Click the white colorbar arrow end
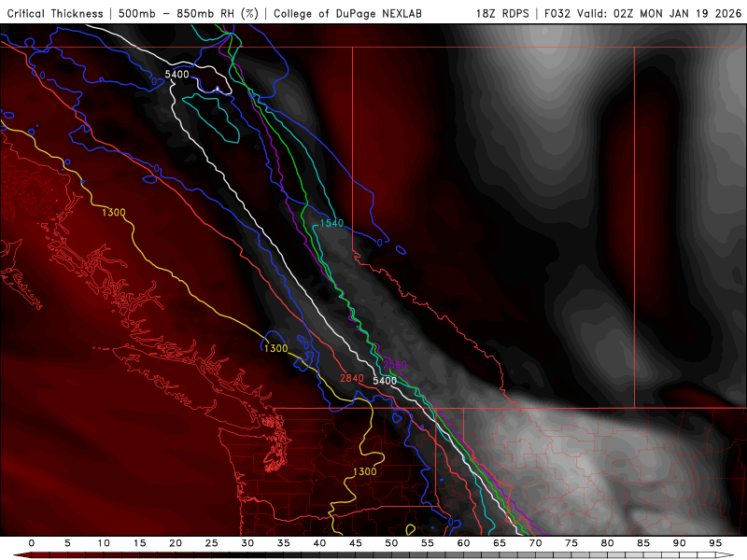This screenshot has width=747, height=560. coord(725,555)
